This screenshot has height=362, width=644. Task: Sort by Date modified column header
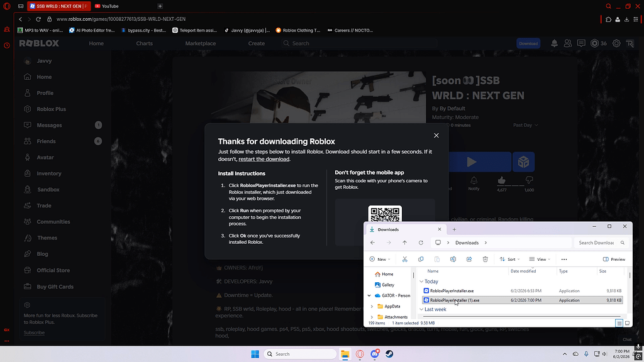point(523,271)
